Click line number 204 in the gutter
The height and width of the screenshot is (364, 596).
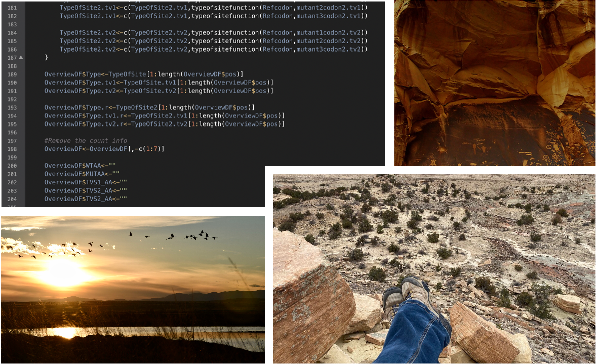[x=12, y=199]
